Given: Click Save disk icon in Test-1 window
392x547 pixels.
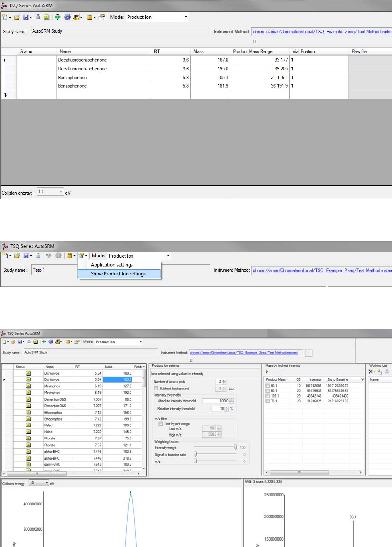Looking at the screenshot, I should pyautogui.click(x=26, y=256).
